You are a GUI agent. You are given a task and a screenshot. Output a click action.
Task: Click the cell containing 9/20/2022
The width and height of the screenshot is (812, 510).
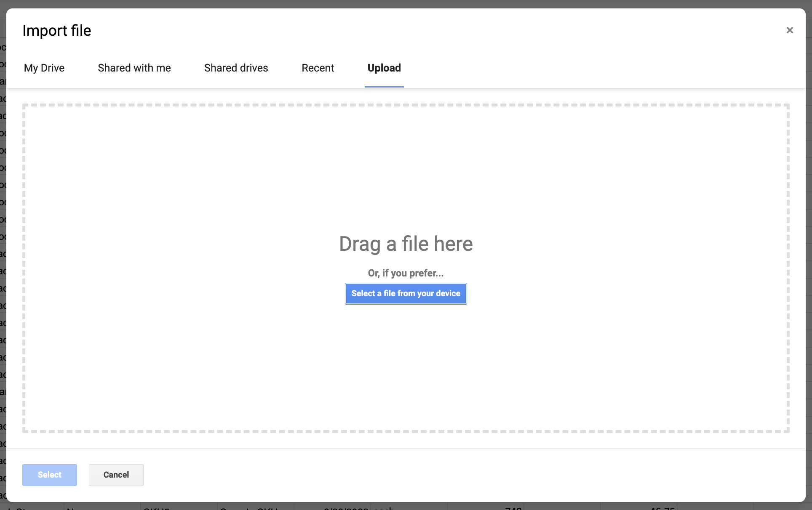click(x=345, y=508)
